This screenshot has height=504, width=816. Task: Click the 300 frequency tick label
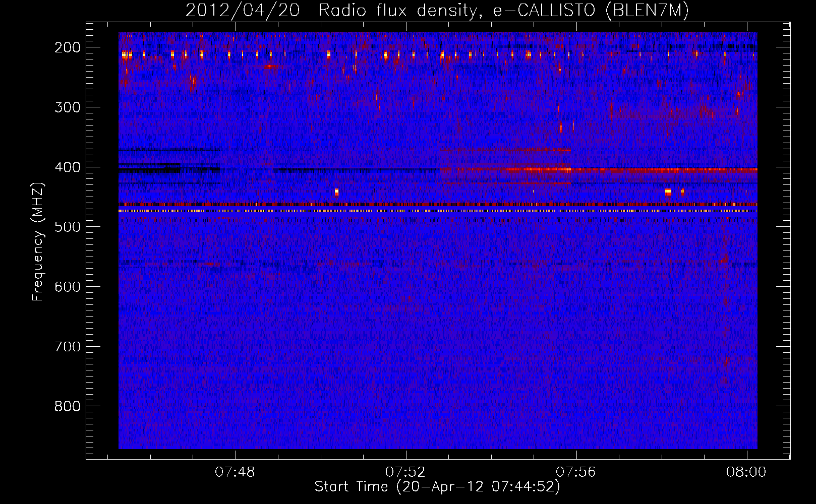pos(67,107)
